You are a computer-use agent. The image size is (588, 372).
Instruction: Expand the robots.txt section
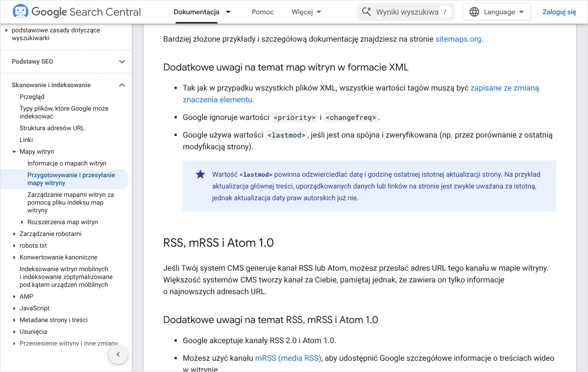(x=15, y=246)
